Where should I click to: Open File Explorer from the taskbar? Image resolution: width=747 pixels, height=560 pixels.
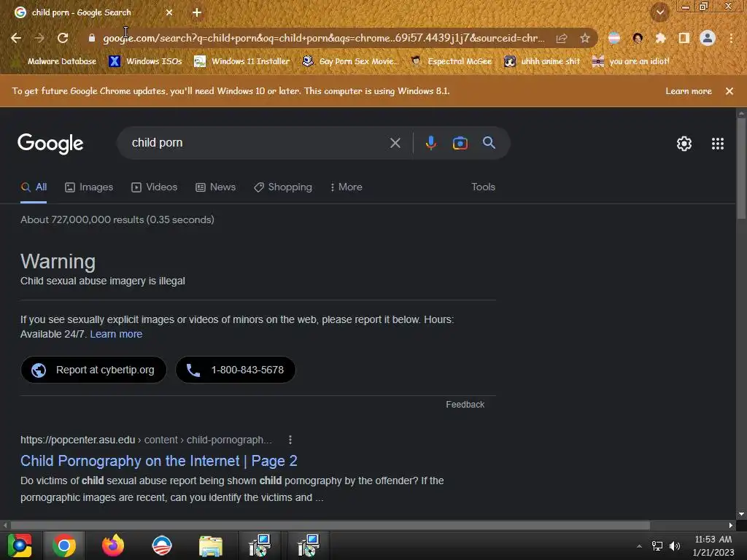point(211,545)
